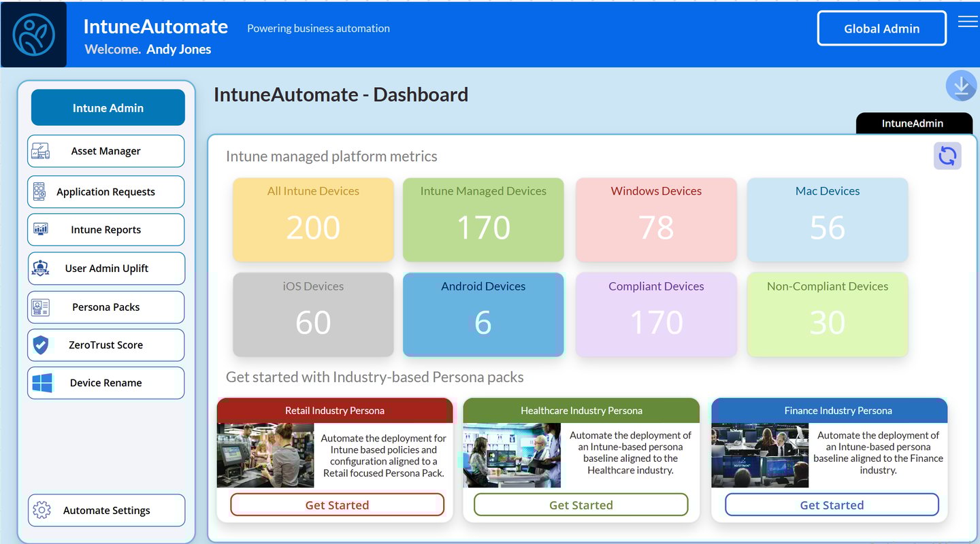
Task: Click the ZeroTrust Score shield icon
Action: point(41,345)
